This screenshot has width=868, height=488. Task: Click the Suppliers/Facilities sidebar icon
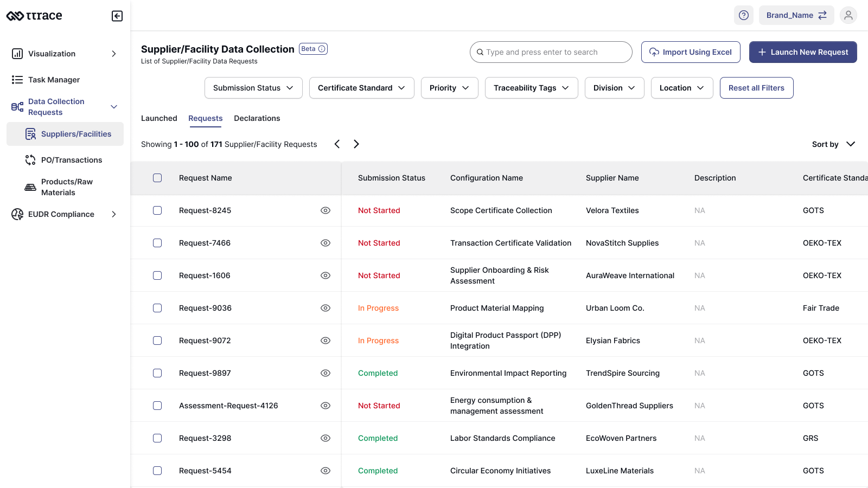[x=31, y=134]
